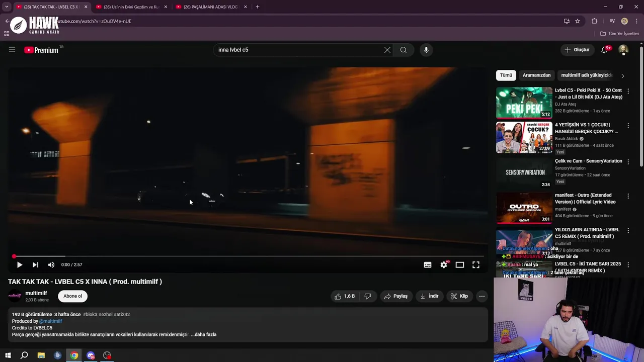The width and height of the screenshot is (644, 362).
Task: Dislike the video
Action: (368, 296)
